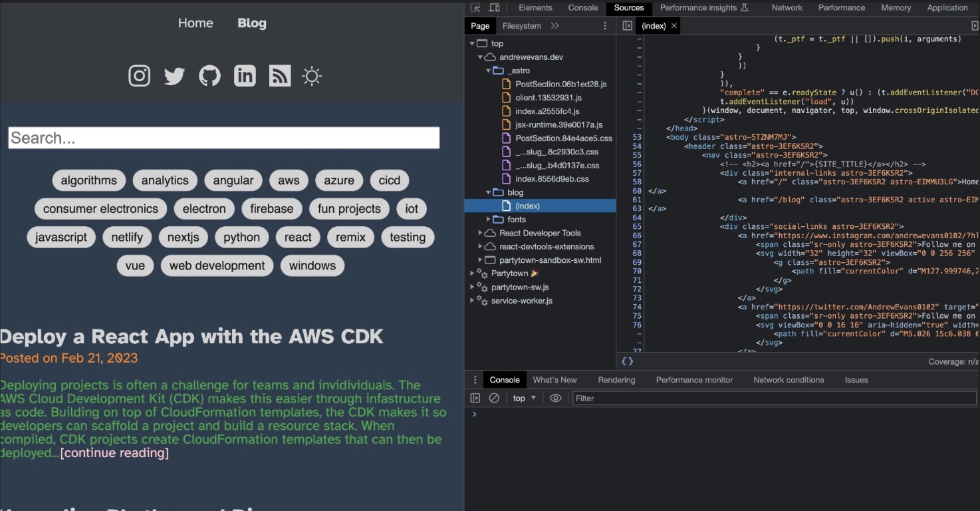Image resolution: width=980 pixels, height=511 pixels.
Task: Click the continue reading link
Action: coord(114,453)
